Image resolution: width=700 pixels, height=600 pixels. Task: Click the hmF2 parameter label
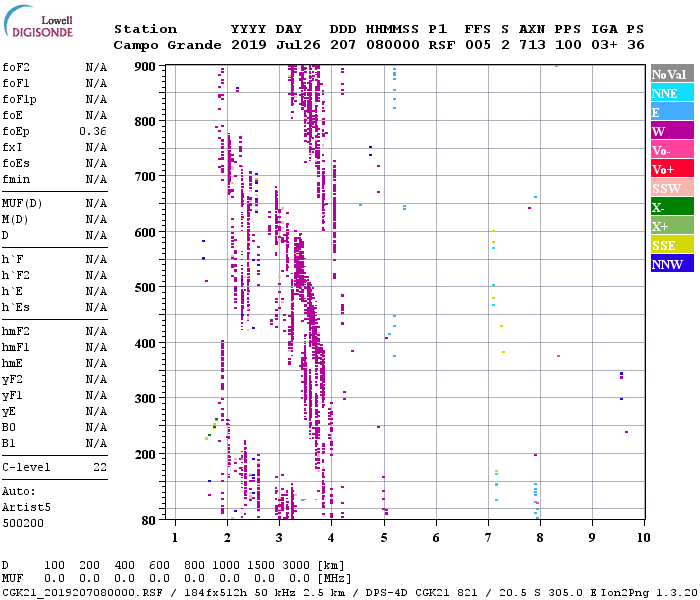16,332
